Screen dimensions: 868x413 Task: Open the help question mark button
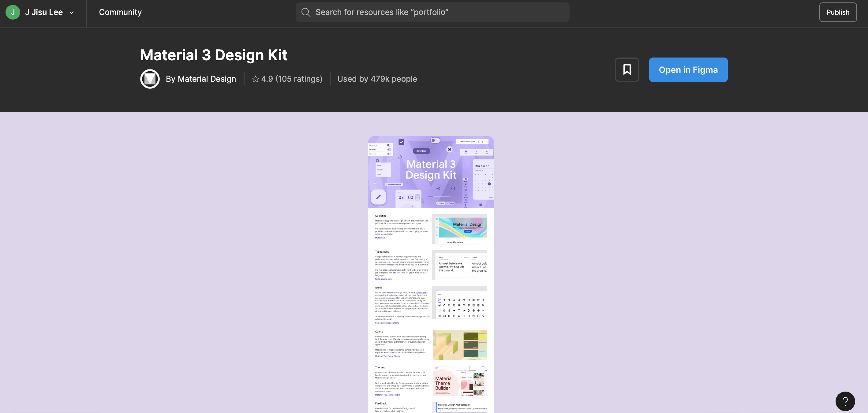[x=845, y=401]
